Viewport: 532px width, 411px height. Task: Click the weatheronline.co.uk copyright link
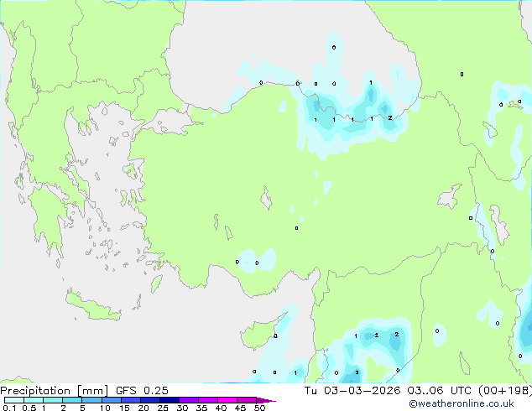(x=462, y=403)
